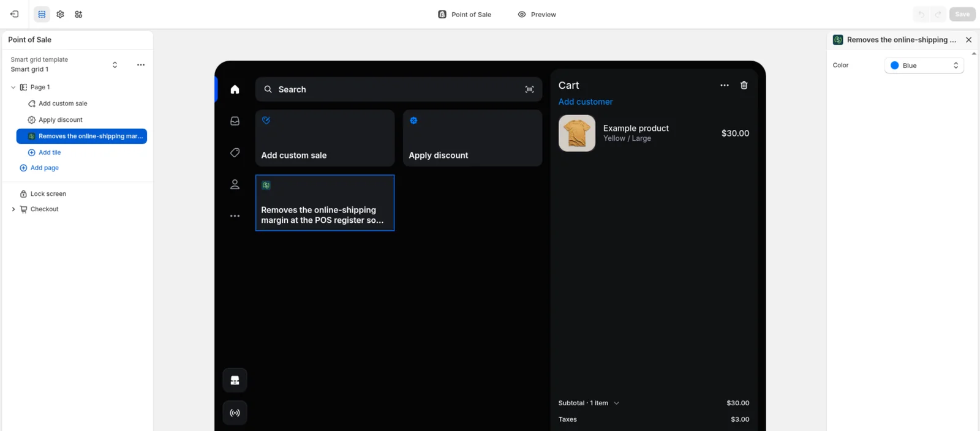Expand the Subtotal 1 item chevron

(616, 403)
